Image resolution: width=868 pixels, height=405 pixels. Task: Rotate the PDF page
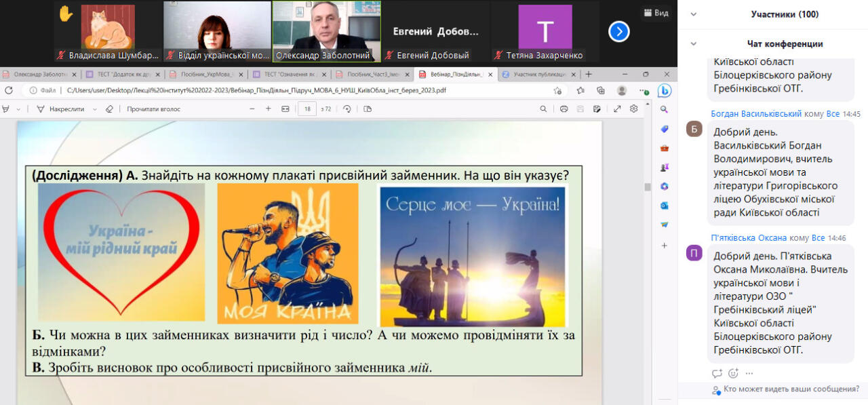click(x=347, y=109)
